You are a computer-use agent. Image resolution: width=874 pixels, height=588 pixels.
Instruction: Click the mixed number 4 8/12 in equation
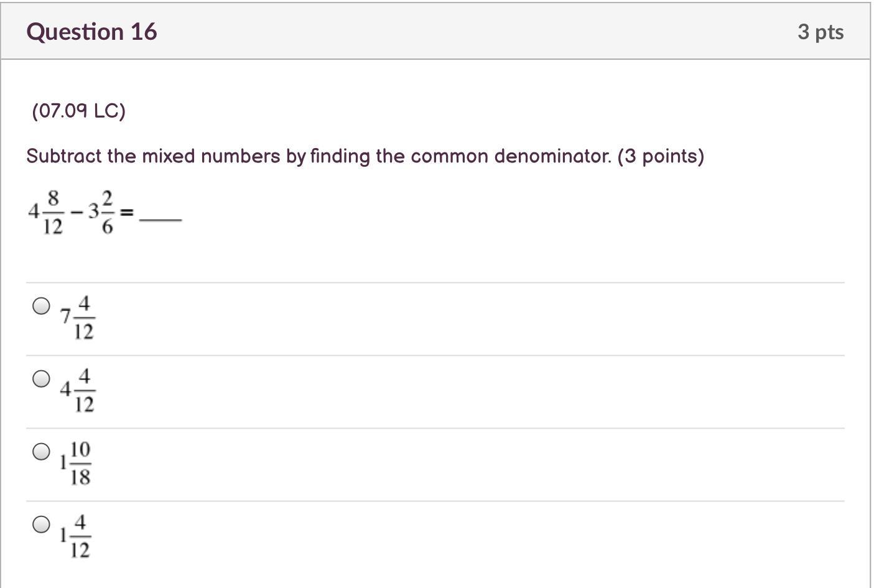pyautogui.click(x=45, y=213)
